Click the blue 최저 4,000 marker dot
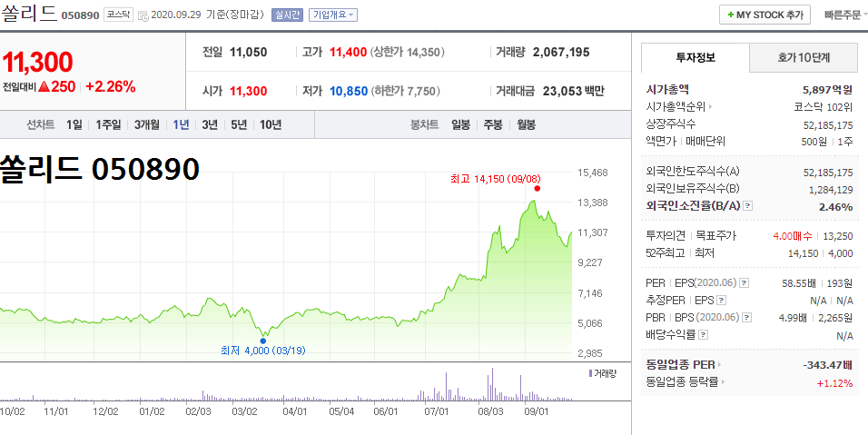The width and height of the screenshot is (868, 435). (263, 341)
